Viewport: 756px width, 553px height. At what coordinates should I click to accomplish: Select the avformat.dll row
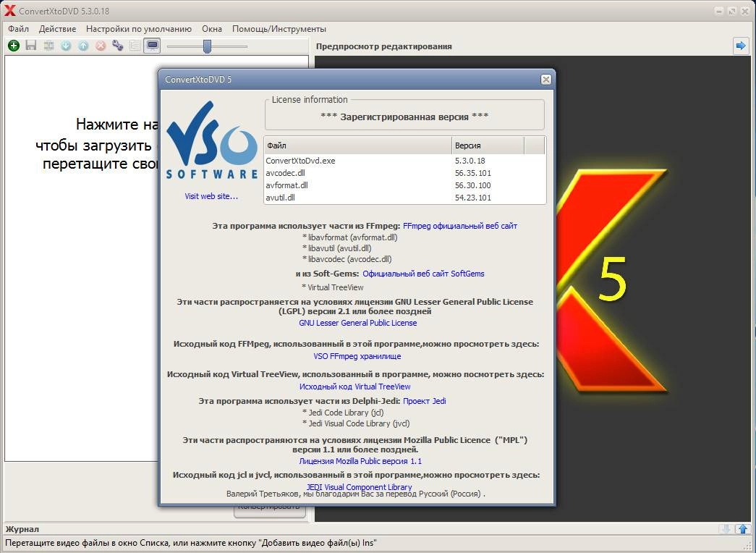point(404,185)
